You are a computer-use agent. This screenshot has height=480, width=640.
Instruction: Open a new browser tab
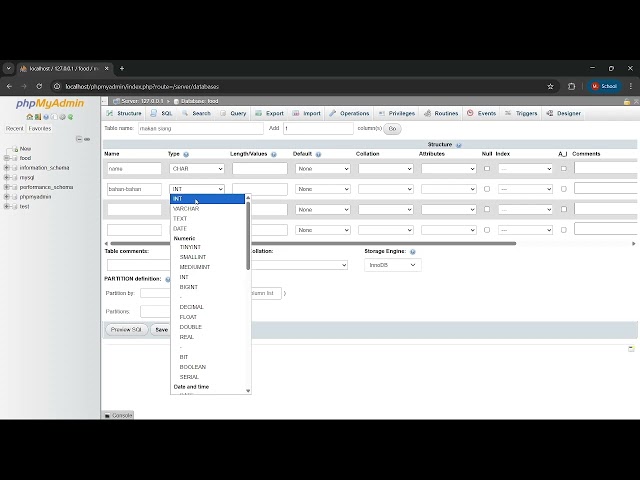pyautogui.click(x=122, y=69)
